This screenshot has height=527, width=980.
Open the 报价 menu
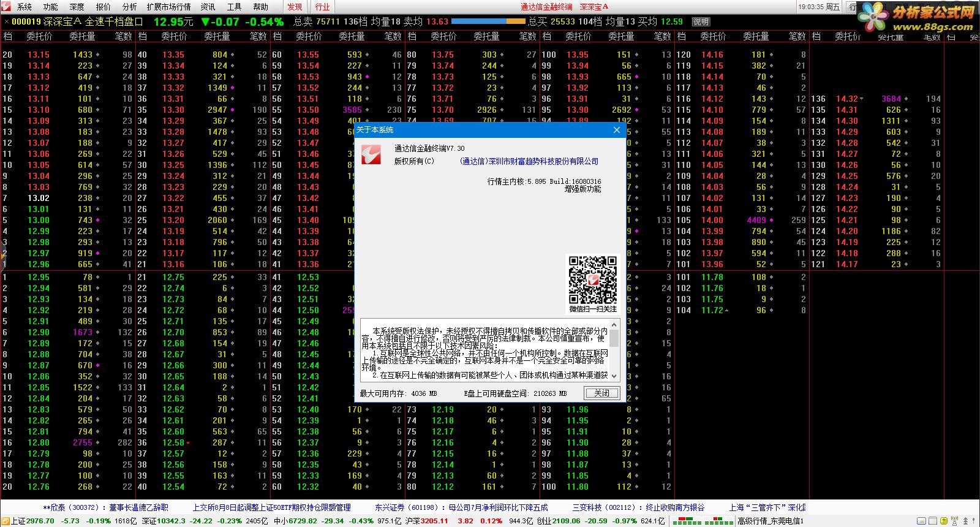coord(104,7)
